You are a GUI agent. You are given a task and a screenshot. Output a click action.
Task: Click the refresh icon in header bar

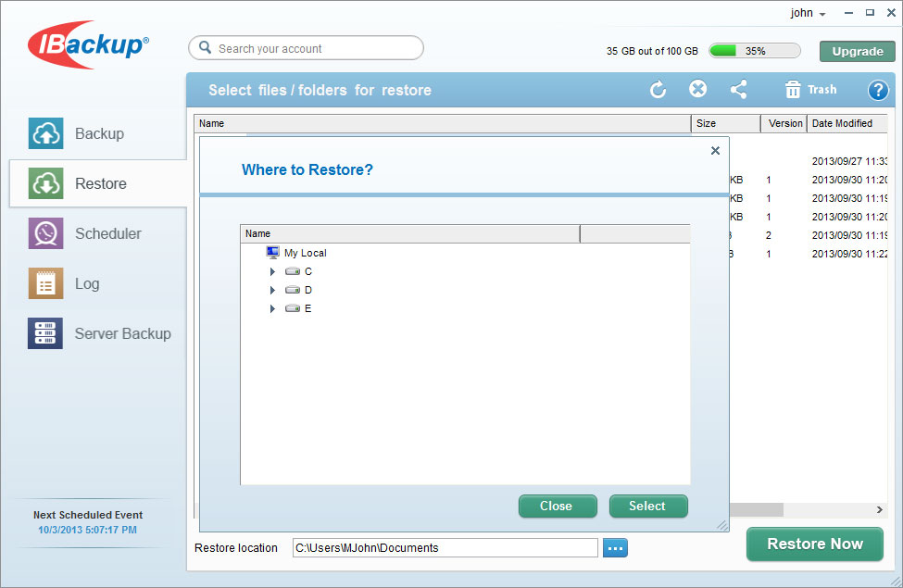click(x=658, y=90)
